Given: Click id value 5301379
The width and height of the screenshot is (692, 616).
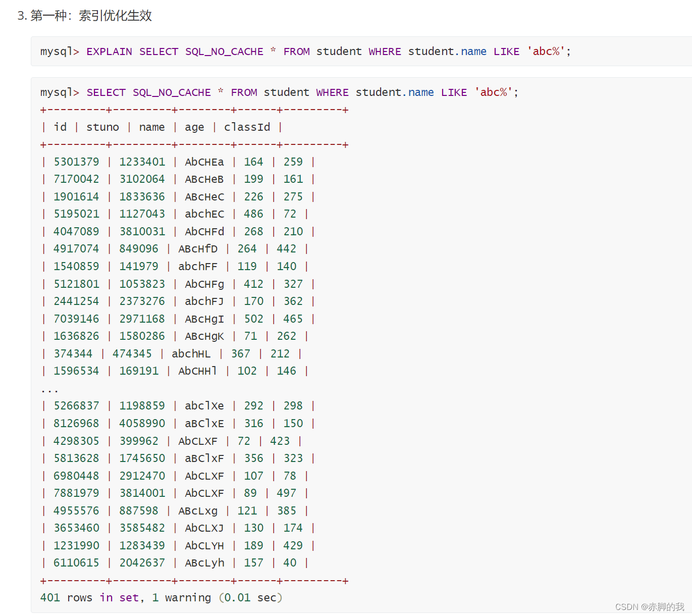Looking at the screenshot, I should [x=76, y=162].
